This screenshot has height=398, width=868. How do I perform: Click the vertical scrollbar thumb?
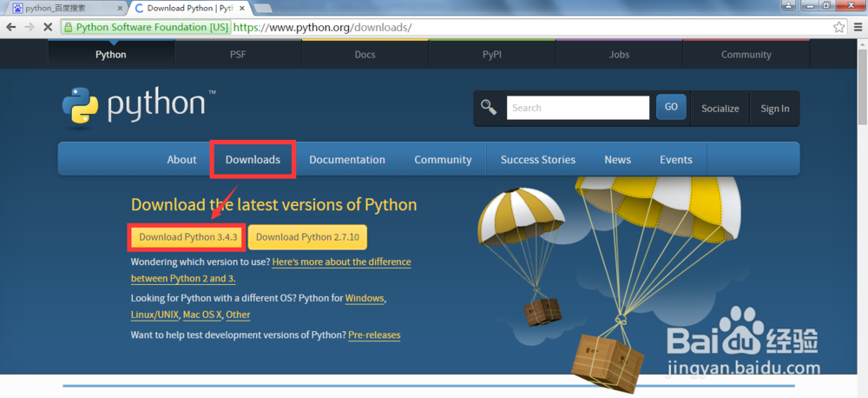tap(863, 86)
